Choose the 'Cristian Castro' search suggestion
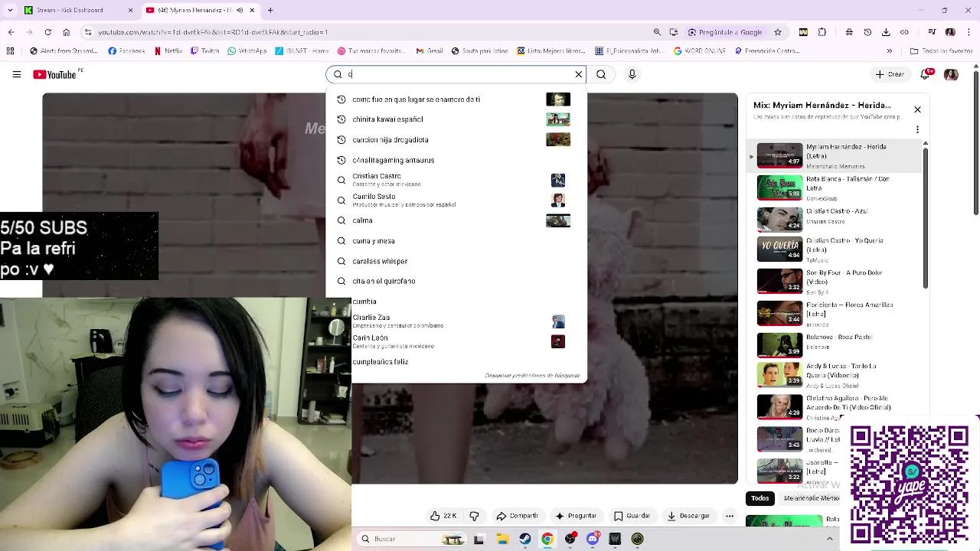 click(456, 180)
